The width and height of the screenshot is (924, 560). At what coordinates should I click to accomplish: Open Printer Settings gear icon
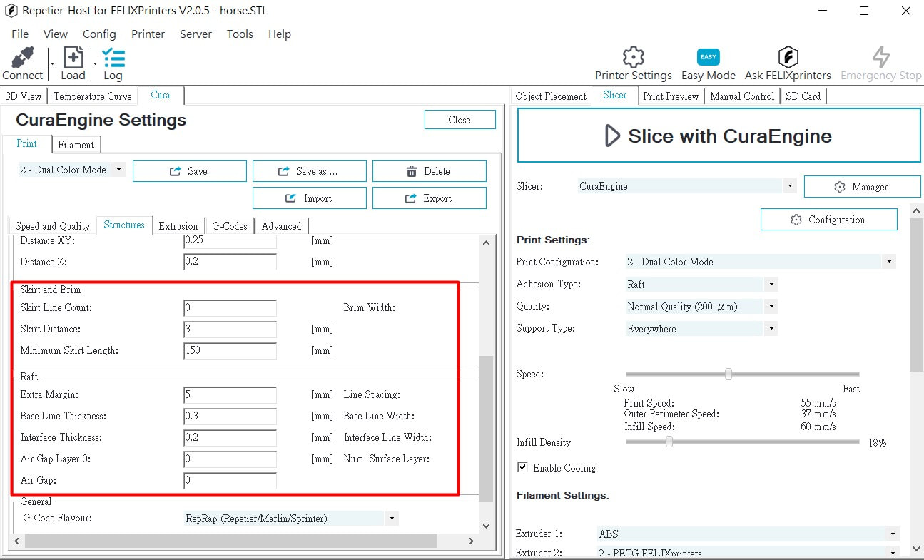tap(633, 57)
